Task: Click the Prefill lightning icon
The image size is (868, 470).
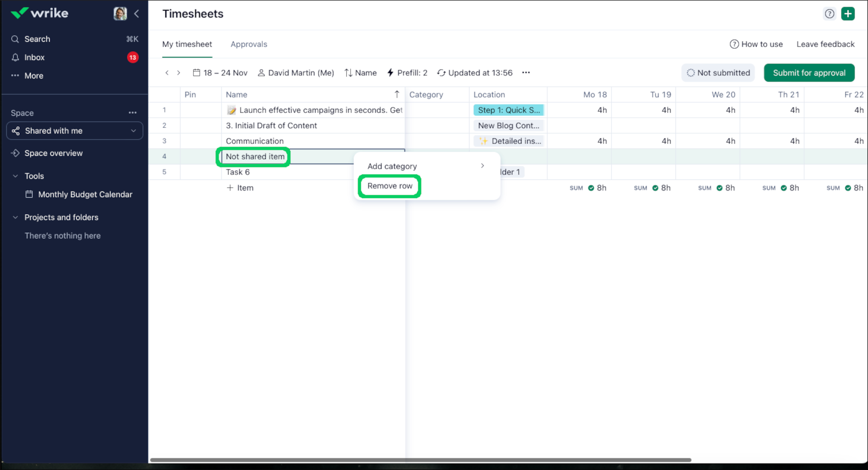Action: [x=390, y=72]
